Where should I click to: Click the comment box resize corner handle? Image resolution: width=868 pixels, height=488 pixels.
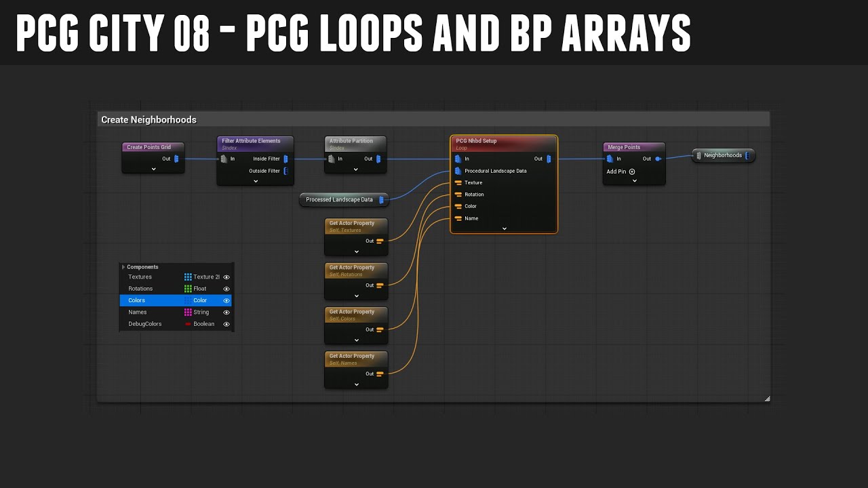(x=767, y=399)
